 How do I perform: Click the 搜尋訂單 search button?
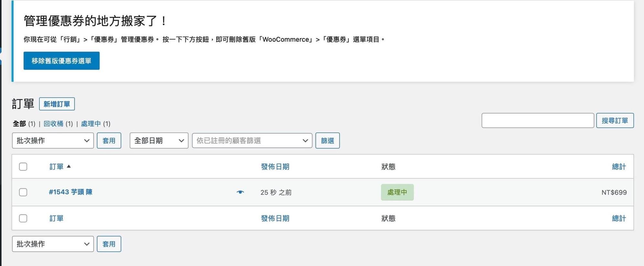pos(615,120)
